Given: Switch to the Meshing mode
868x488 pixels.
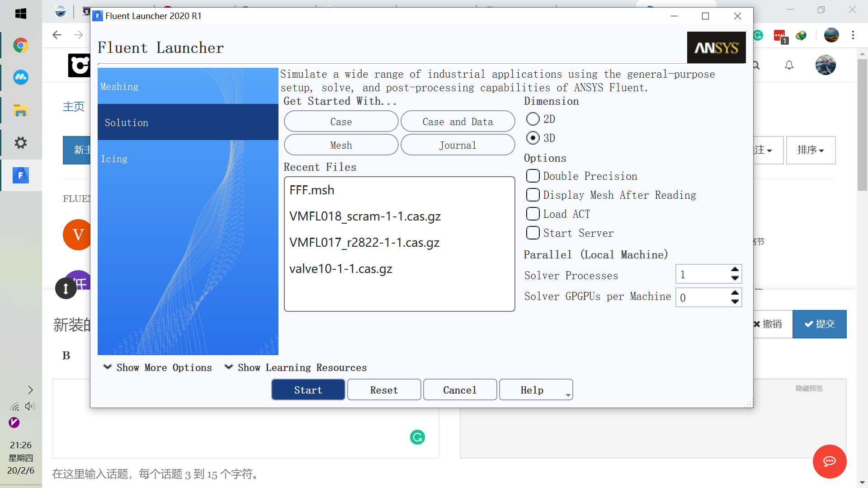Looking at the screenshot, I should point(188,86).
